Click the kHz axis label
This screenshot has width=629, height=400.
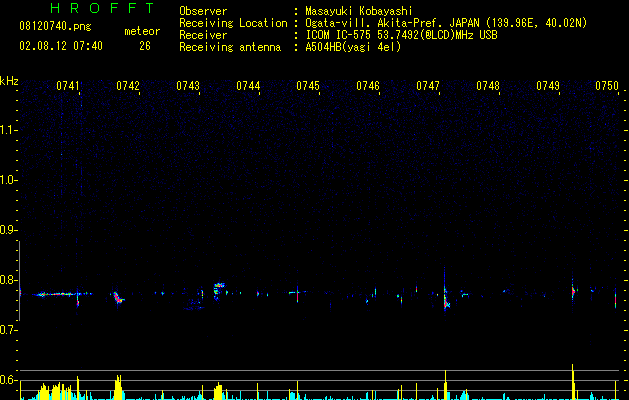(9, 81)
